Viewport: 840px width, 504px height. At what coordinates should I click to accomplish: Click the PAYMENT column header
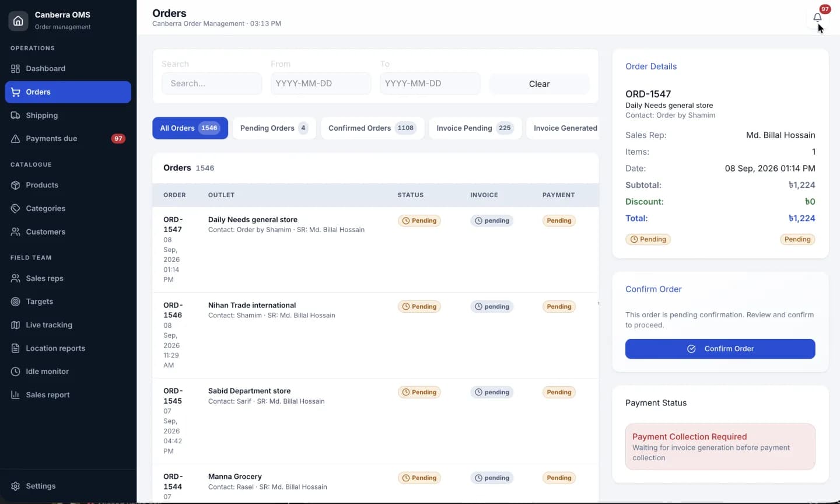[558, 195]
